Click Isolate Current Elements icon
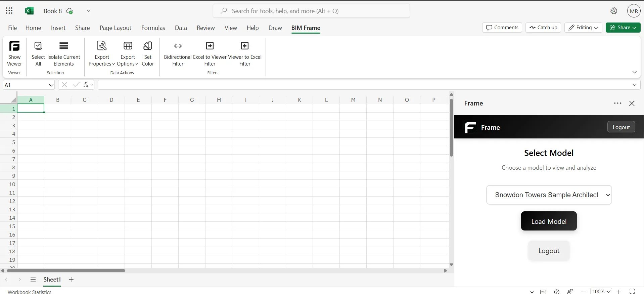The width and height of the screenshot is (644, 294). 64,46
